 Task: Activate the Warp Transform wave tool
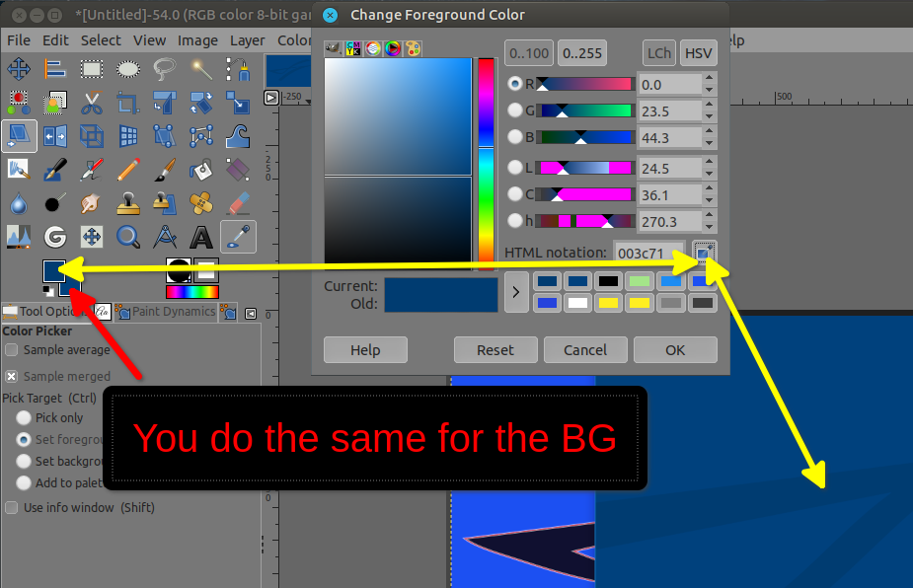238,137
